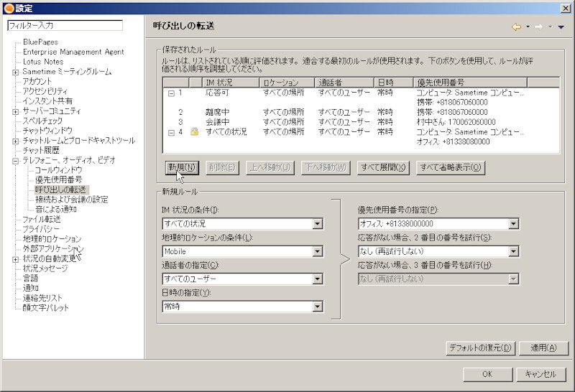Select 言語 in the settings tree
575x392 pixels.
click(x=30, y=279)
